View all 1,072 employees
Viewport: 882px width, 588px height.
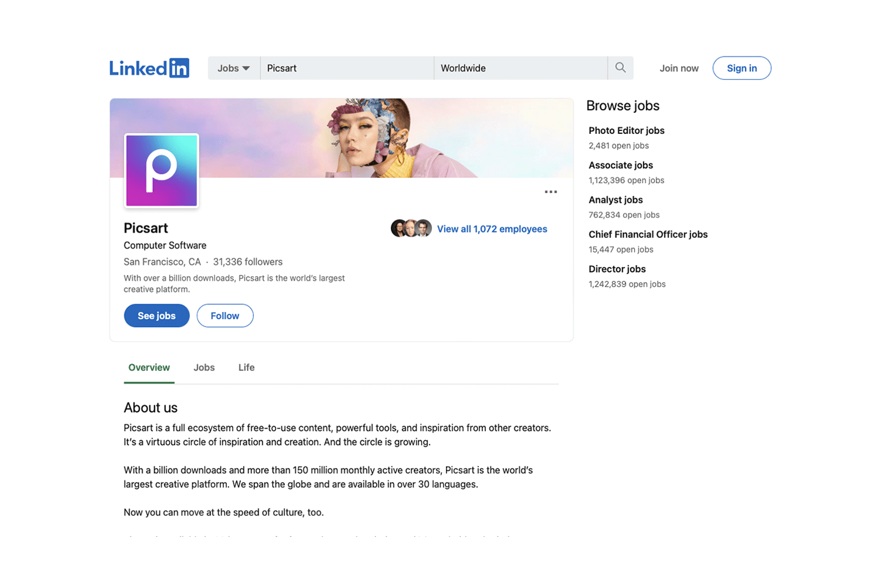pos(492,229)
